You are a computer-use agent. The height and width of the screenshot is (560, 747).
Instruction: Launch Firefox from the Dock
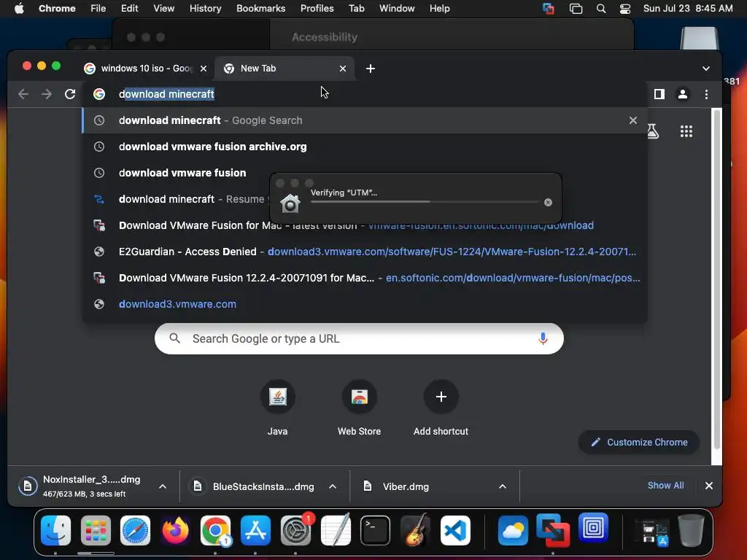(175, 530)
